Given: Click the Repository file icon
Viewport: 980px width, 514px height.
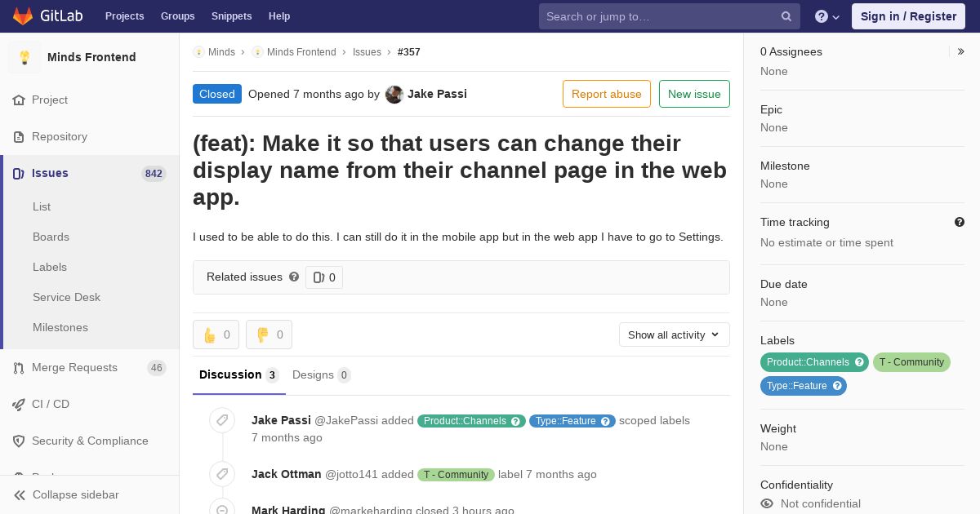Looking at the screenshot, I should click(19, 137).
